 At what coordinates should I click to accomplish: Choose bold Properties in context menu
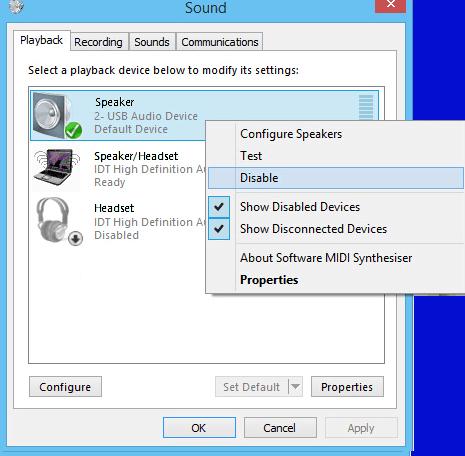click(x=336, y=280)
